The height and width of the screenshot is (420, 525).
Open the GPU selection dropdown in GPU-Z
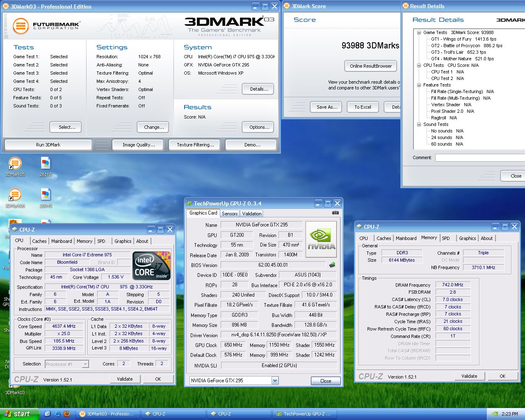pyautogui.click(x=275, y=381)
